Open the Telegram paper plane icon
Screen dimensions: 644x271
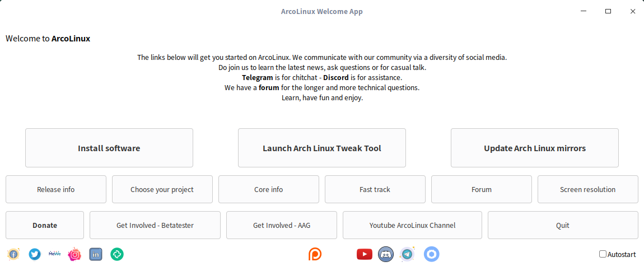click(407, 254)
